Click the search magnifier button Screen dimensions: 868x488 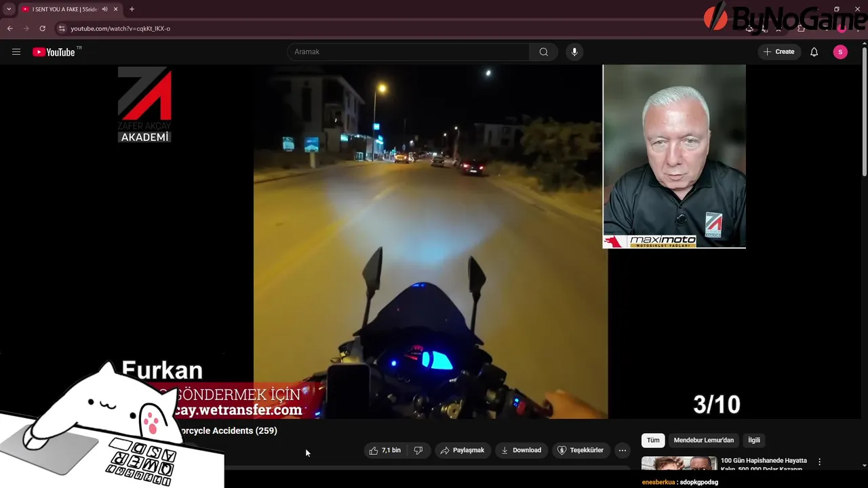(544, 52)
